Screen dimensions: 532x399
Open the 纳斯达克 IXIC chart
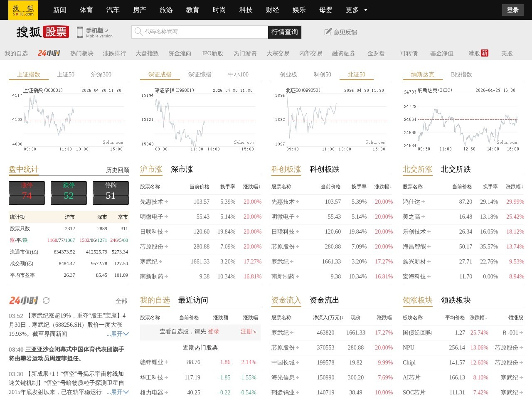(463, 119)
